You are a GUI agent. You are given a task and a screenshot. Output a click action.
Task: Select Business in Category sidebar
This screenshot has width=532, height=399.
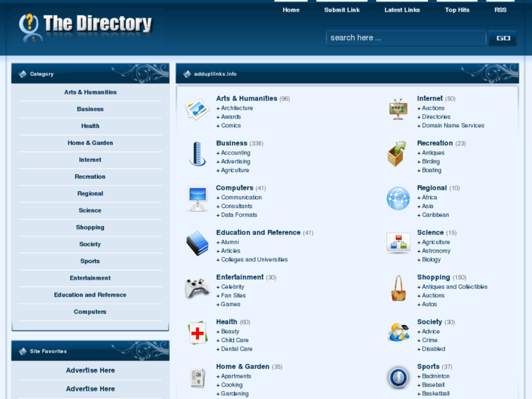pyautogui.click(x=90, y=109)
